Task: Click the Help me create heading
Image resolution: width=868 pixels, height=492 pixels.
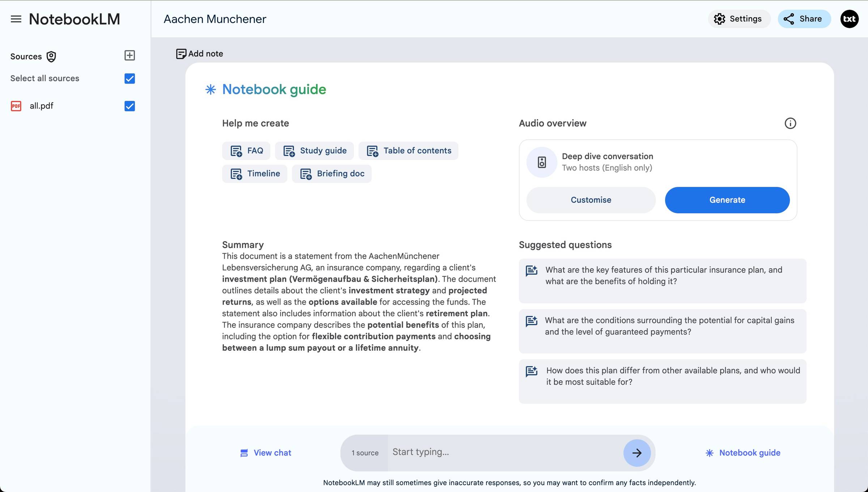Action: click(255, 123)
